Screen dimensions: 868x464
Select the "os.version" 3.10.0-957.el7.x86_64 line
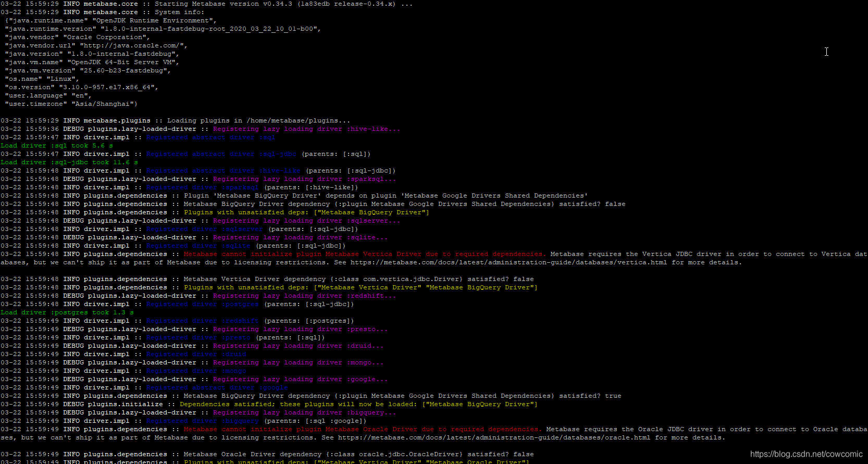pos(82,87)
